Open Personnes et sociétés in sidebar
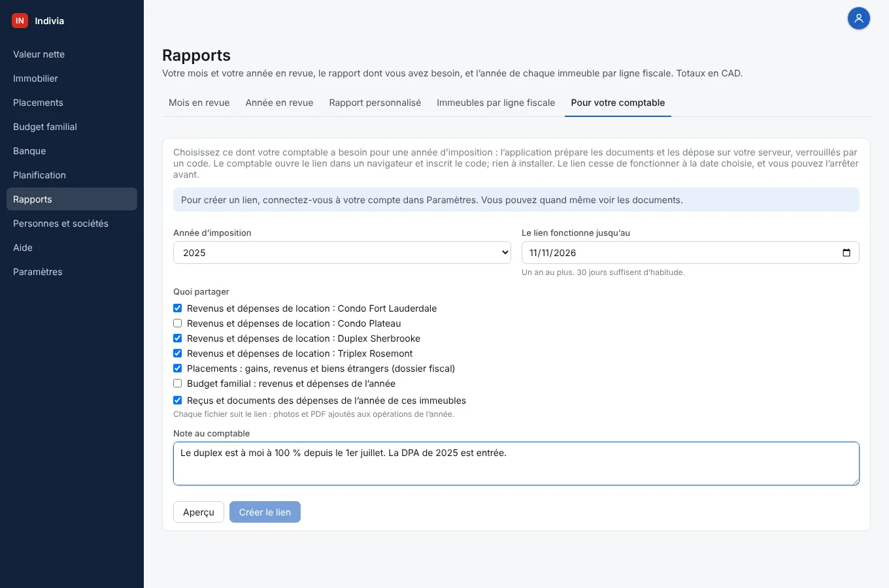 point(72,223)
